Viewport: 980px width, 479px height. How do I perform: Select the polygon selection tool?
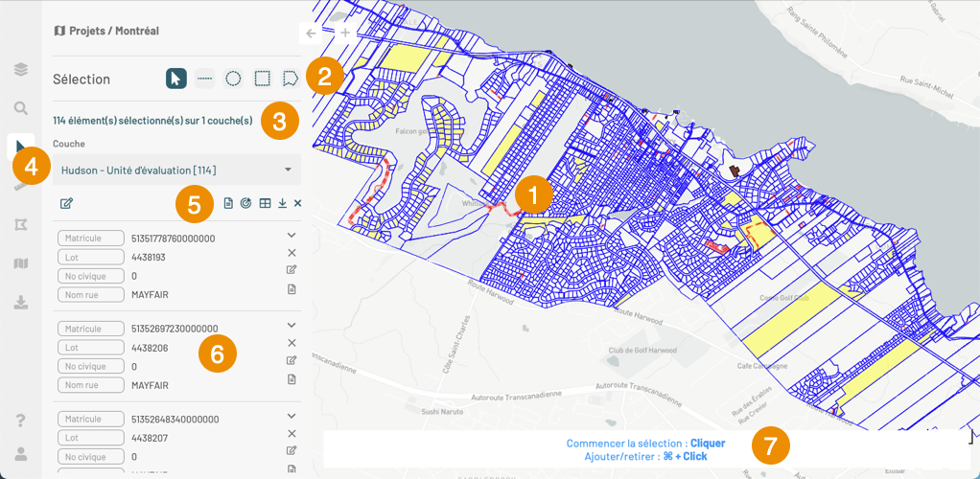click(x=291, y=79)
